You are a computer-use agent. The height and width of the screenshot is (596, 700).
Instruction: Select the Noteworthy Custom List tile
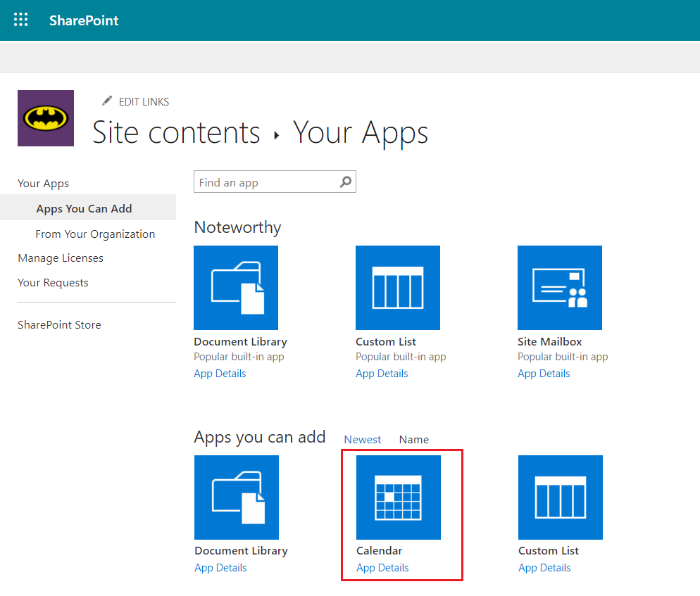[398, 288]
